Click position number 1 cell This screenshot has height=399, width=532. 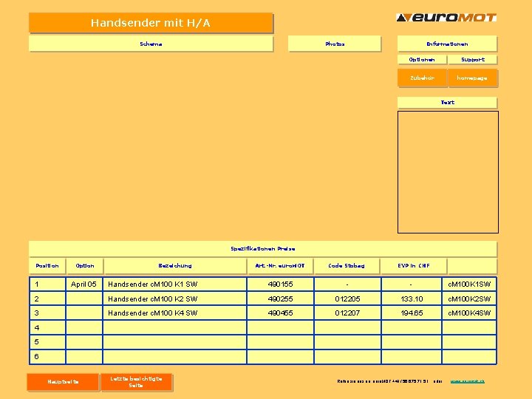[47, 284]
